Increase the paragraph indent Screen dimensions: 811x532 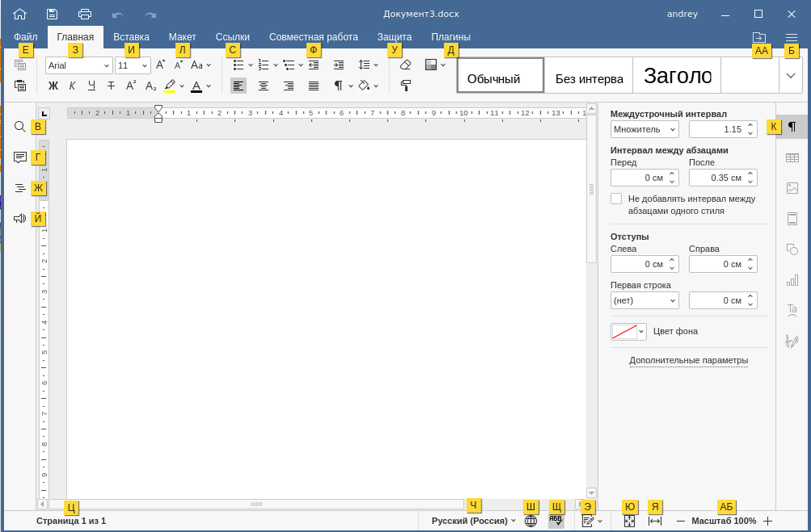coord(338,65)
